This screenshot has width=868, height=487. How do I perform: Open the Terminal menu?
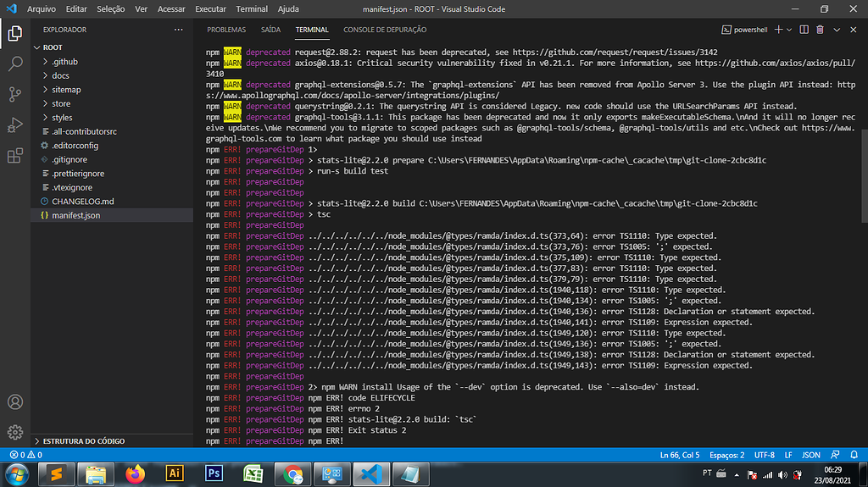pos(251,8)
